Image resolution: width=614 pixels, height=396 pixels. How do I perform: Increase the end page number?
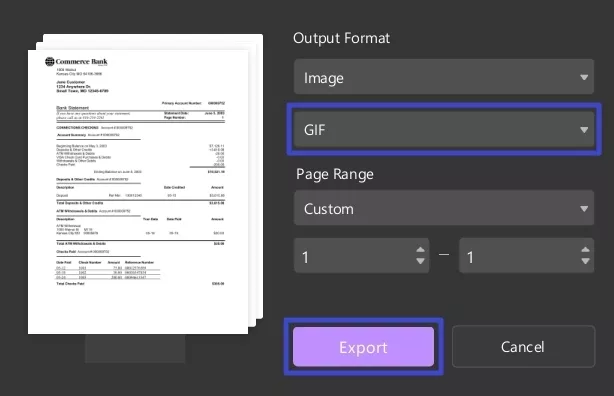point(585,250)
